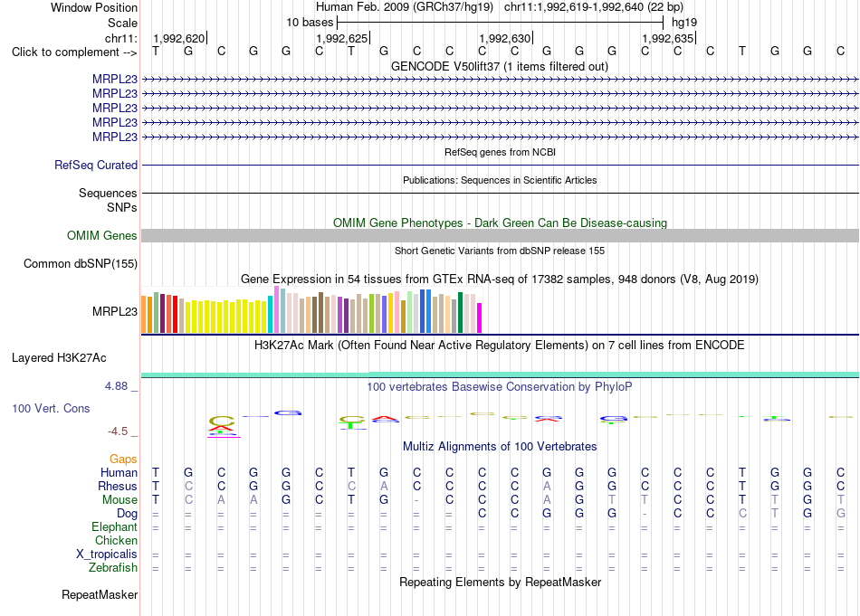Click the Chicken alignment row label

coord(116,540)
